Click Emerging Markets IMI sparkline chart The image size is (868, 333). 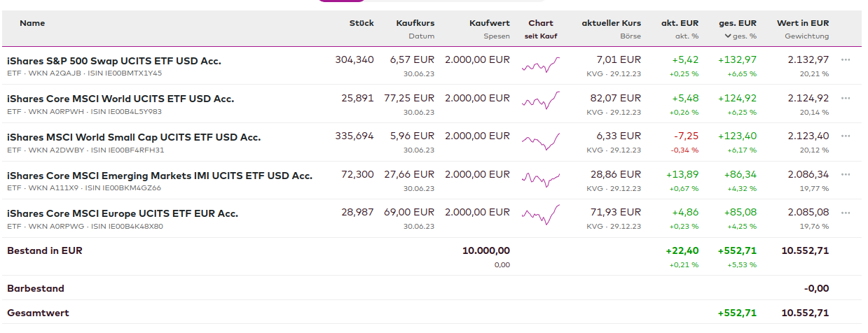(541, 180)
